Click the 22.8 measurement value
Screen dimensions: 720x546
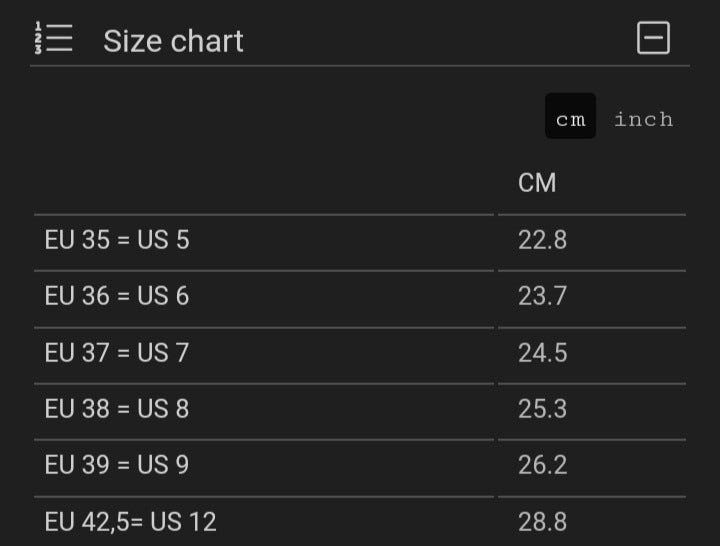pyautogui.click(x=542, y=240)
